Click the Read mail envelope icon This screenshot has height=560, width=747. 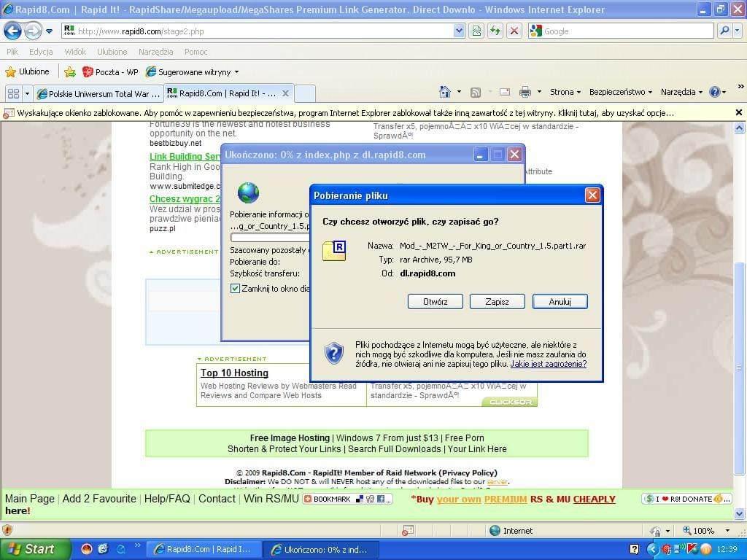(505, 92)
